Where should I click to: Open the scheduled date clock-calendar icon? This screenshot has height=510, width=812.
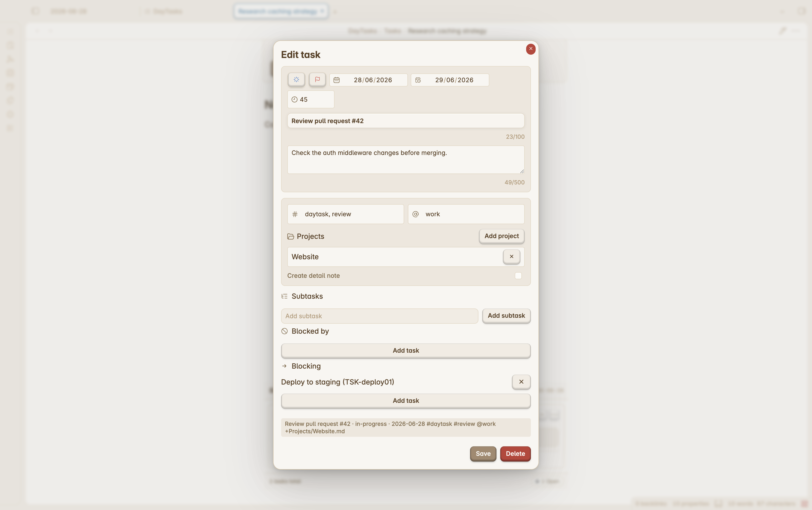[x=418, y=80]
